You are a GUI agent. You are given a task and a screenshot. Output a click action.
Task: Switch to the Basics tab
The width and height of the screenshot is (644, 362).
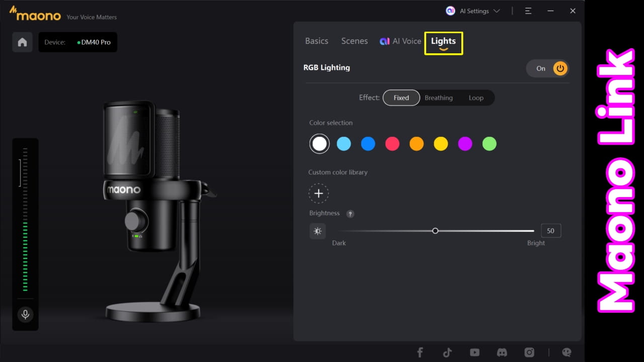point(316,41)
